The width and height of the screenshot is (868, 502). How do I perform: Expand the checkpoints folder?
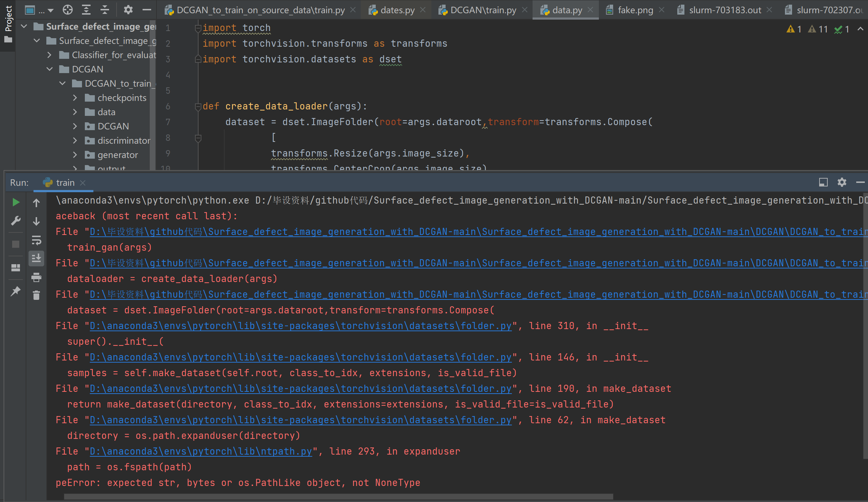pyautogui.click(x=75, y=98)
